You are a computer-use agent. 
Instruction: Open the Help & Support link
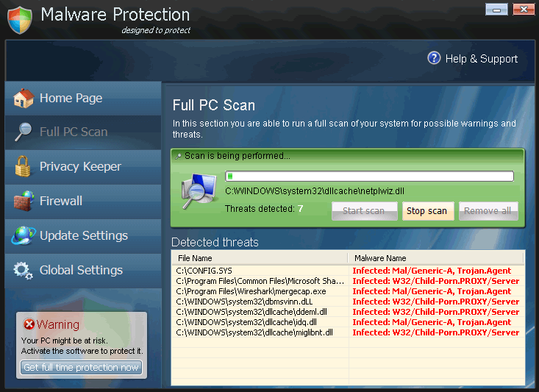481,59
